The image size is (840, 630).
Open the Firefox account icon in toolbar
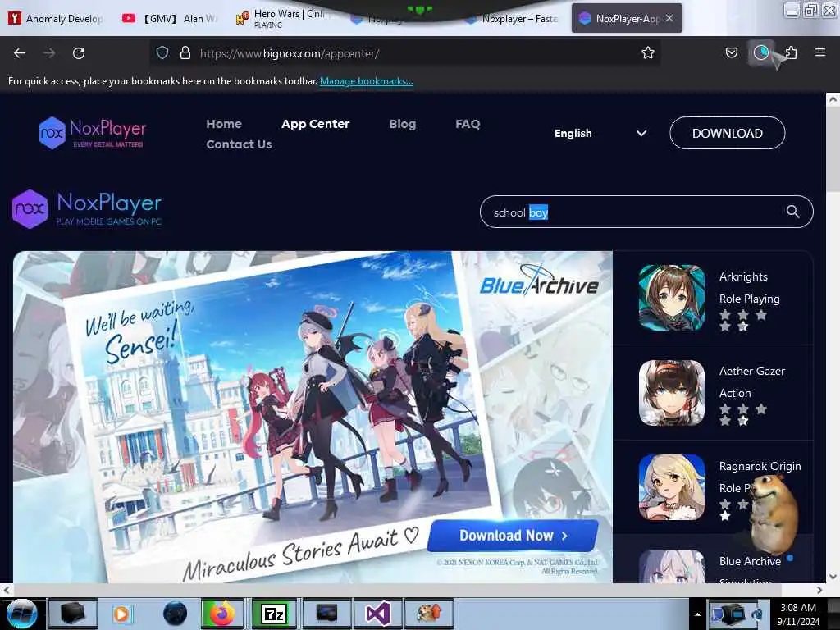coord(760,52)
